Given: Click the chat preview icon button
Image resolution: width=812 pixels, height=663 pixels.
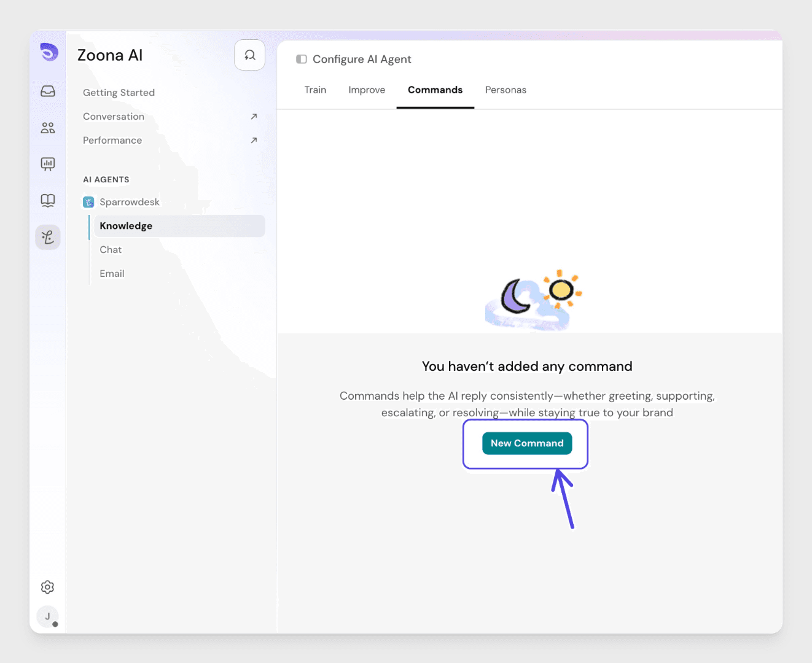Looking at the screenshot, I should tap(249, 55).
